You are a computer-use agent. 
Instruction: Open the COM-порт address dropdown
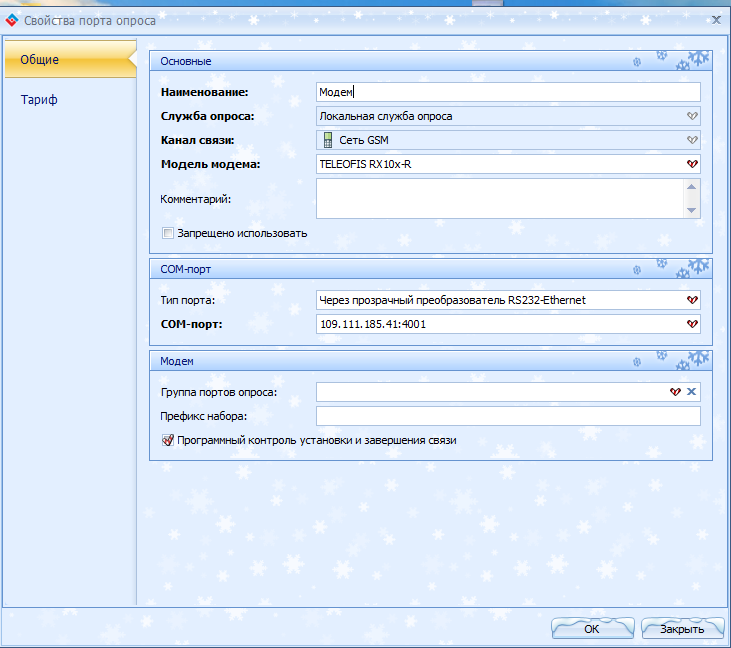coord(691,324)
